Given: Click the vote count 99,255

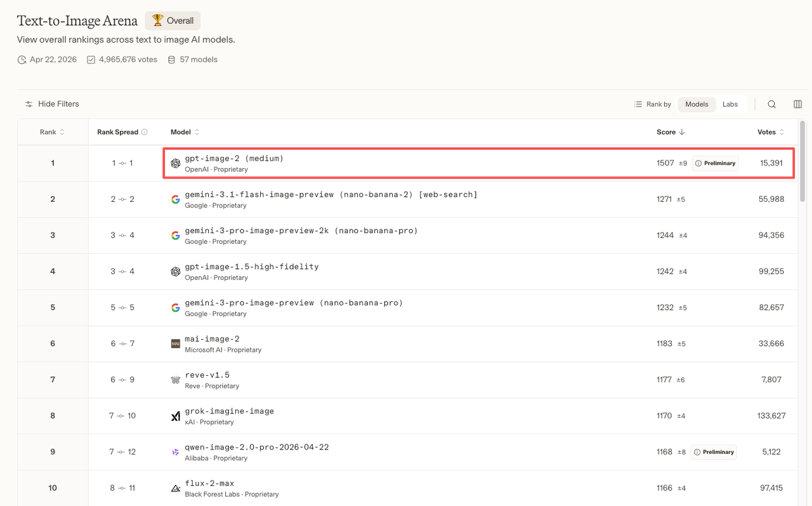Looking at the screenshot, I should click(x=771, y=272).
